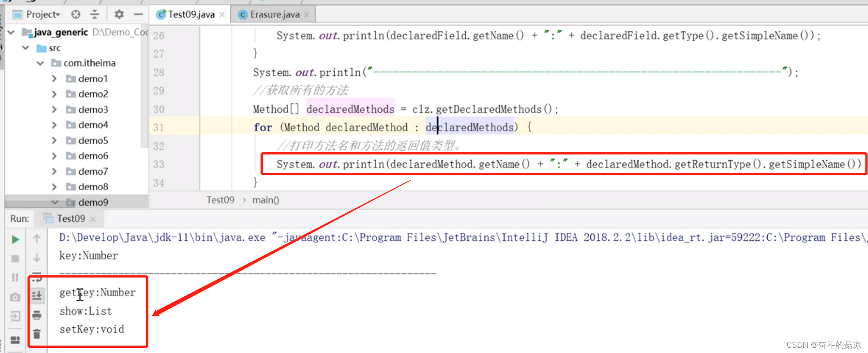
Task: Click the Chinese comment on line 29
Action: [x=301, y=90]
